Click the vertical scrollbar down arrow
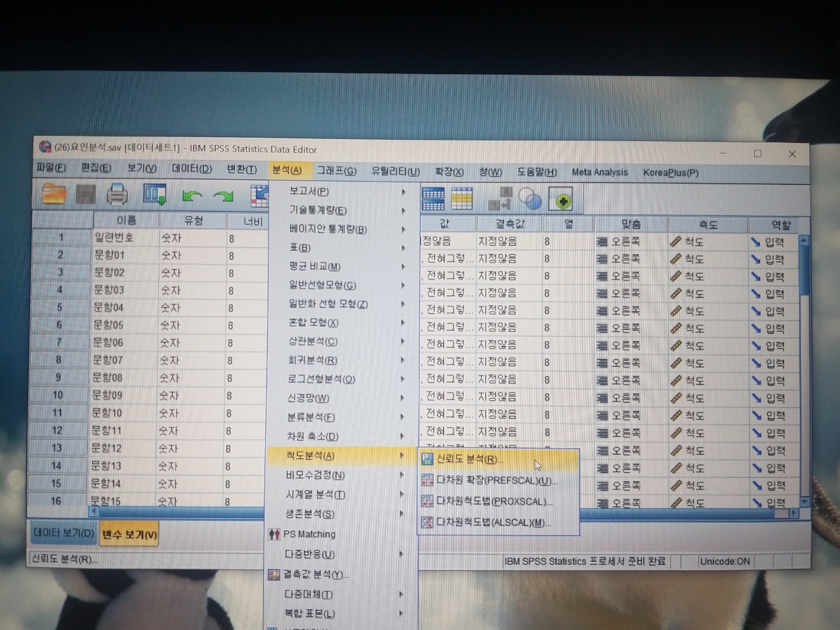 coord(803,501)
